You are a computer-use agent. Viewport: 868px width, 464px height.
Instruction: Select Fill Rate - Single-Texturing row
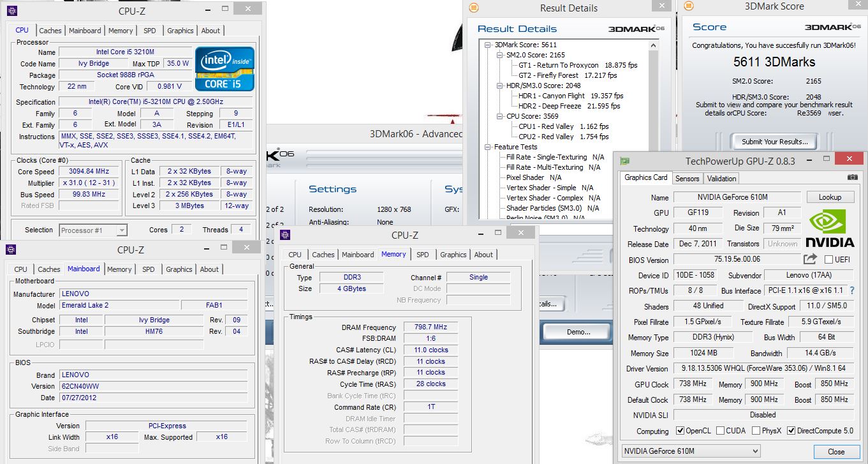click(x=555, y=157)
